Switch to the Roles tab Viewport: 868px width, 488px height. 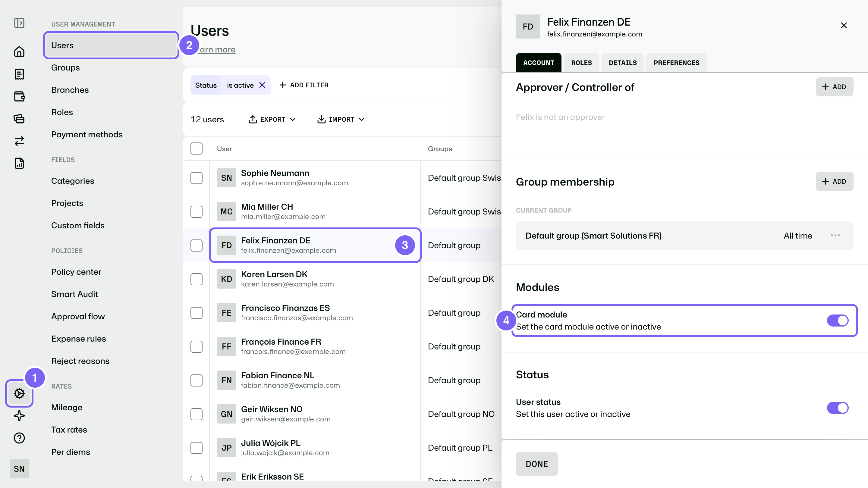click(x=581, y=63)
